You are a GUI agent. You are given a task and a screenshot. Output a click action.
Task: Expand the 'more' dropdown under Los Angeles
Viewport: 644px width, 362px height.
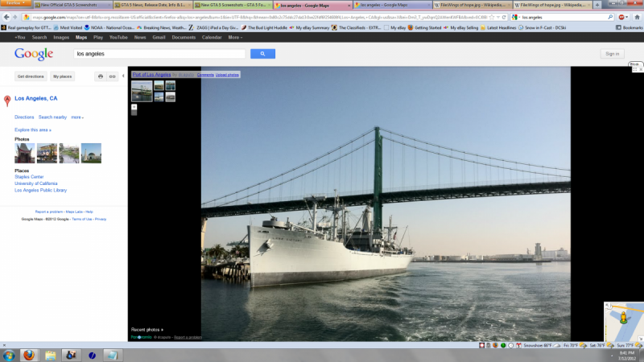pos(77,117)
